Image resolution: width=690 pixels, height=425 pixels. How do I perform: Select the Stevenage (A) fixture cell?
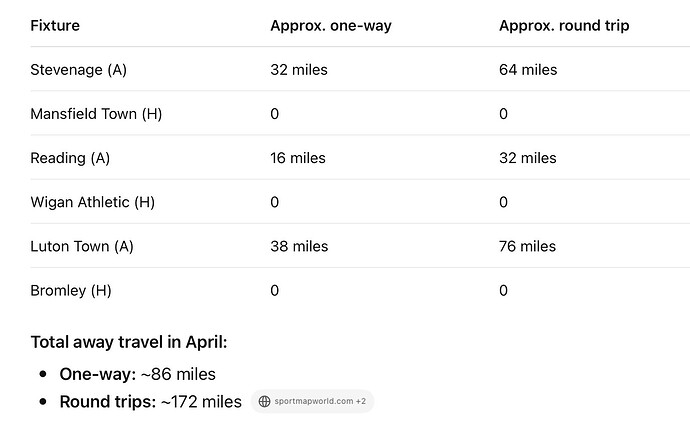(x=78, y=70)
